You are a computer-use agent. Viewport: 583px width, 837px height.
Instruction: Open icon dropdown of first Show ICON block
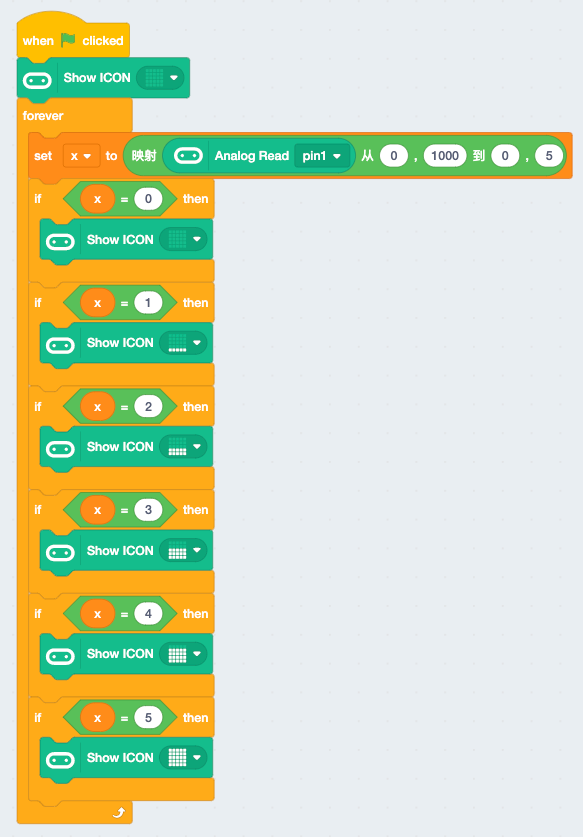coord(160,78)
